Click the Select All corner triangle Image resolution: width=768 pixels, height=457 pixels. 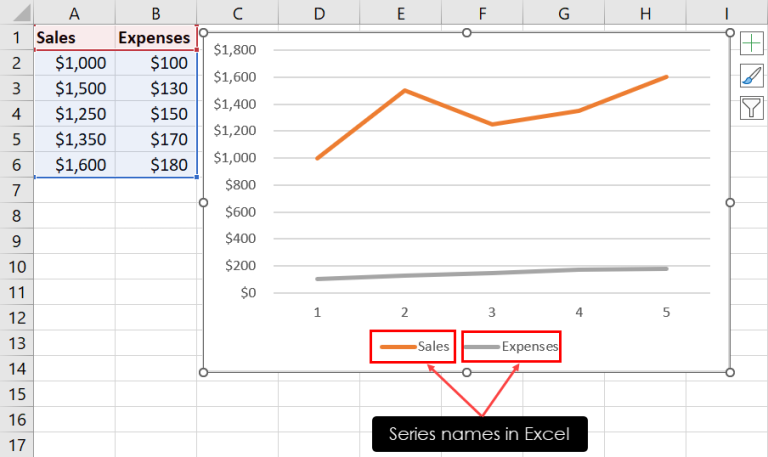pyautogui.click(x=22, y=13)
